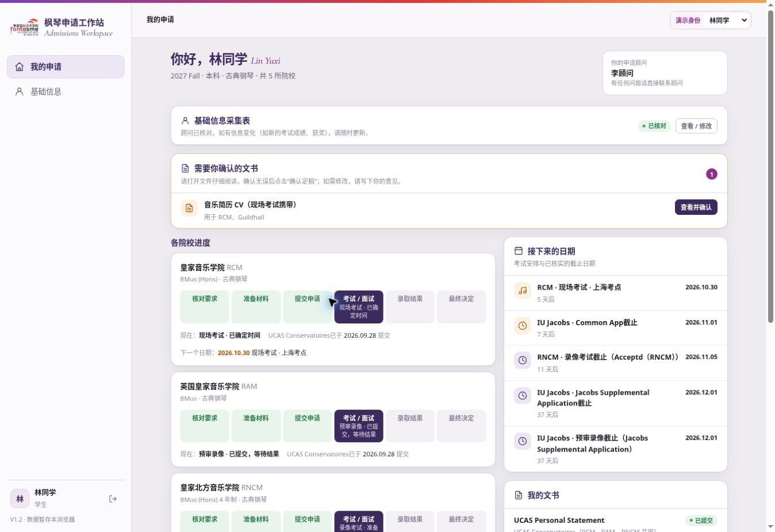Click the home icon in 我的申请 sidebar item
Viewport: 775px width, 532px height.
(20, 67)
